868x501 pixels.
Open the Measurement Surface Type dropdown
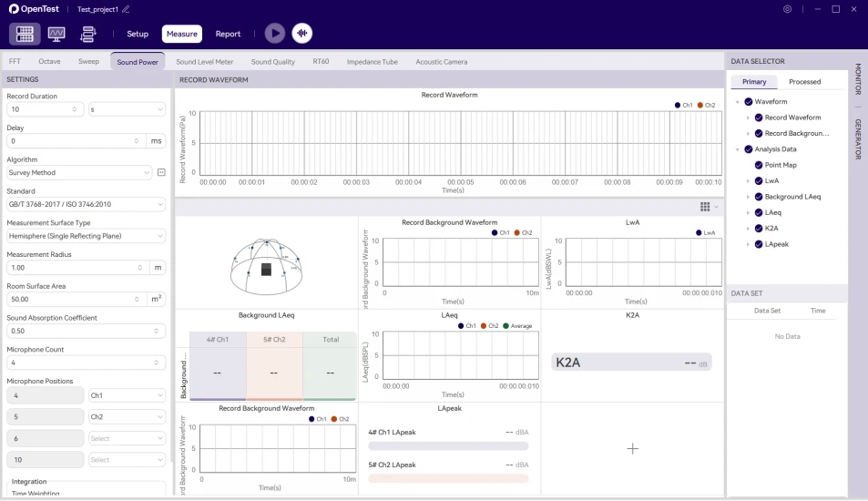(x=86, y=236)
